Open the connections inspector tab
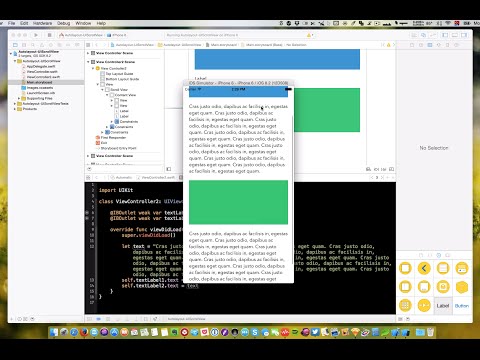 (x=457, y=45)
